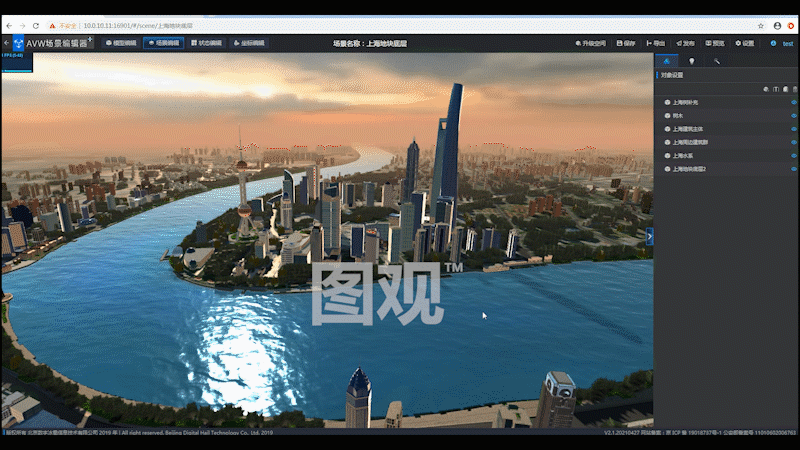
Task: Click the 发布 publish button
Action: [x=685, y=43]
